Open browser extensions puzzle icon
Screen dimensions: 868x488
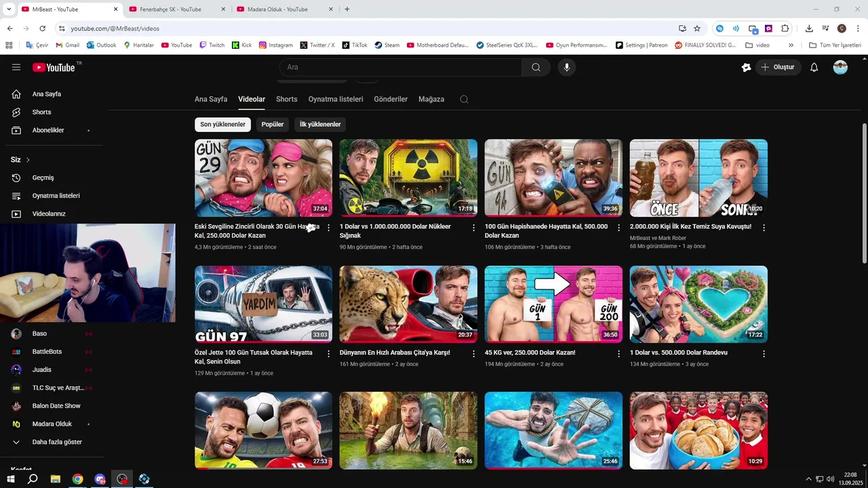(785, 28)
